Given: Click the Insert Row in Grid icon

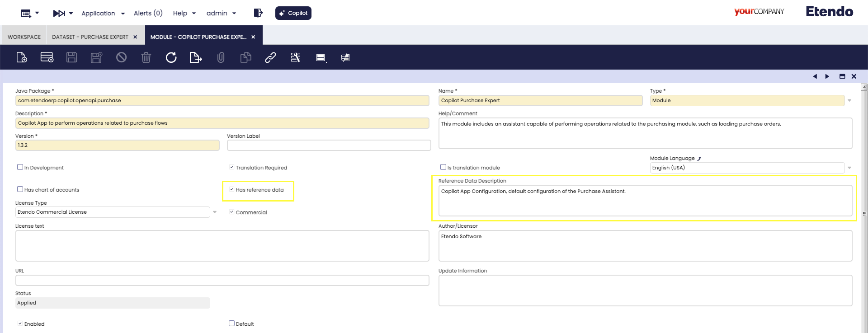Looking at the screenshot, I should pyautogui.click(x=47, y=57).
